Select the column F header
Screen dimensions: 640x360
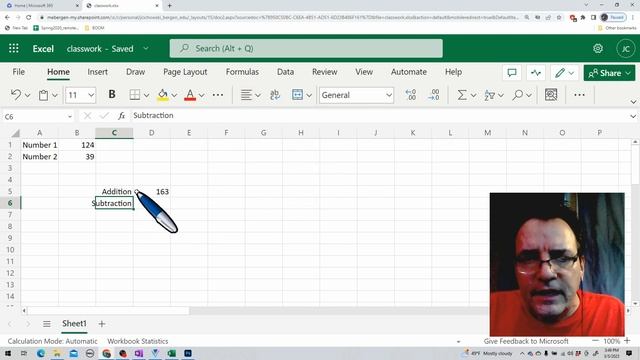point(226,133)
